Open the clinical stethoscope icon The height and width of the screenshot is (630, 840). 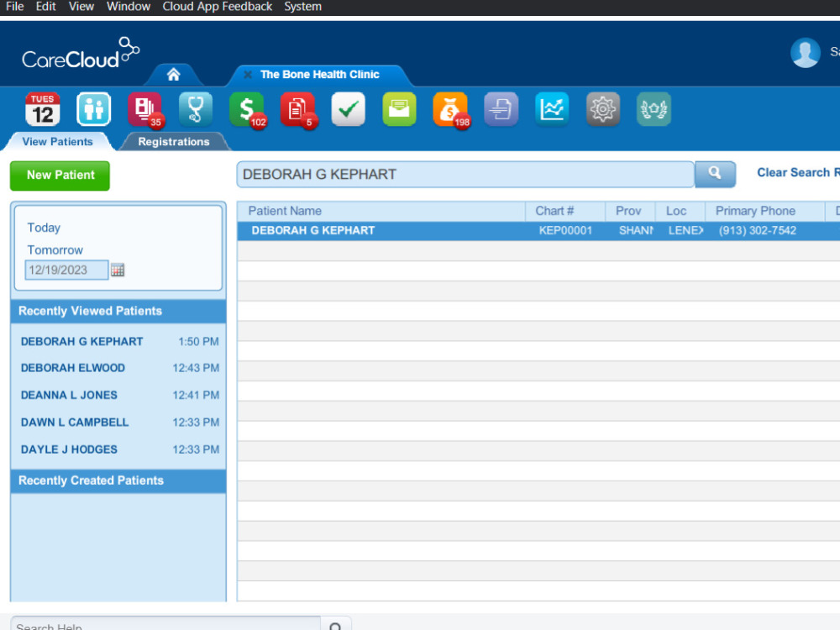(196, 109)
